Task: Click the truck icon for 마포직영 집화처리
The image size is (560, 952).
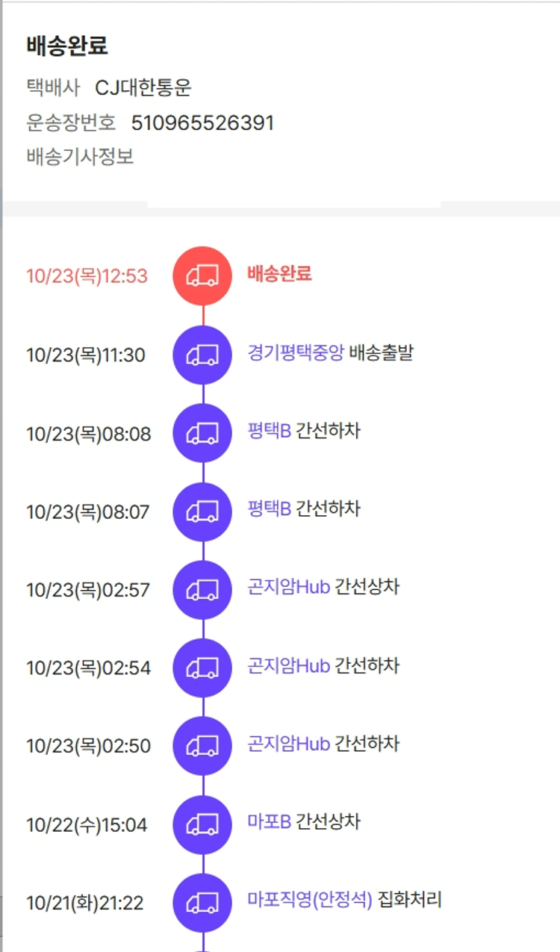Action: pyautogui.click(x=202, y=903)
